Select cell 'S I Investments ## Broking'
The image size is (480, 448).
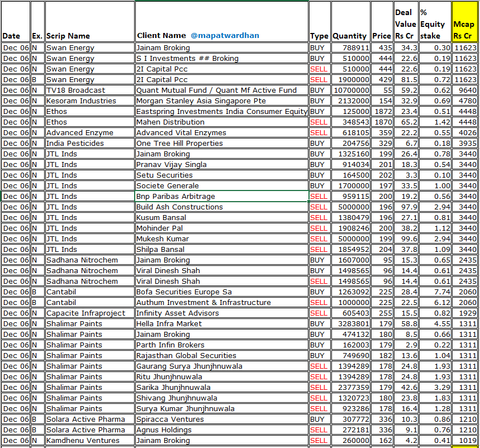pos(222,59)
